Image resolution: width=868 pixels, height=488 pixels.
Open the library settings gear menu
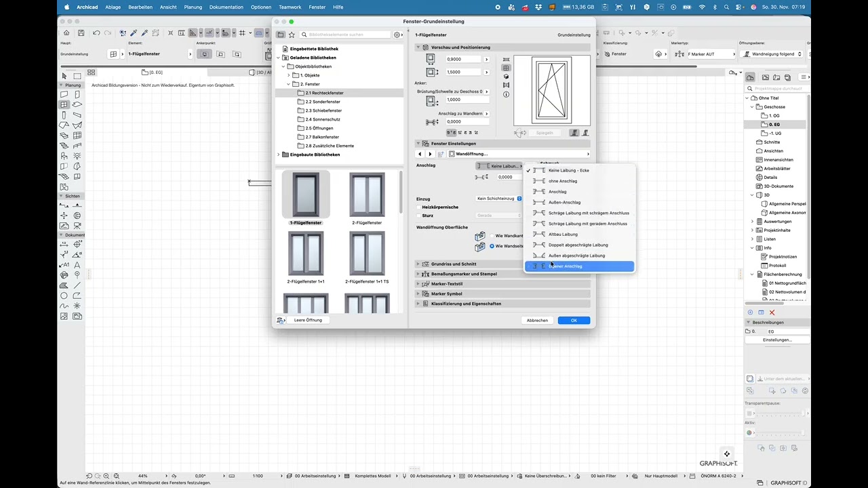click(x=398, y=35)
